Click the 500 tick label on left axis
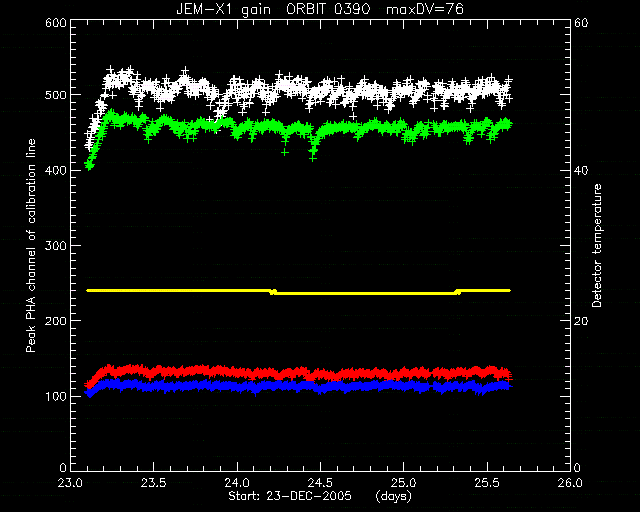 [56, 95]
